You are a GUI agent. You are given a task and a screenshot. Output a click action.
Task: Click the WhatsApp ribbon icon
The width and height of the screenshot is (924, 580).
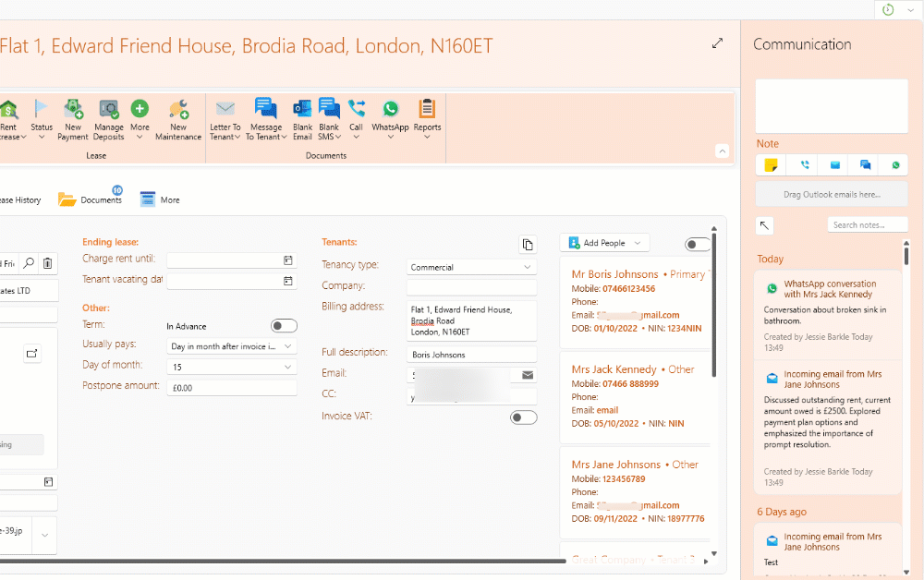(390, 110)
